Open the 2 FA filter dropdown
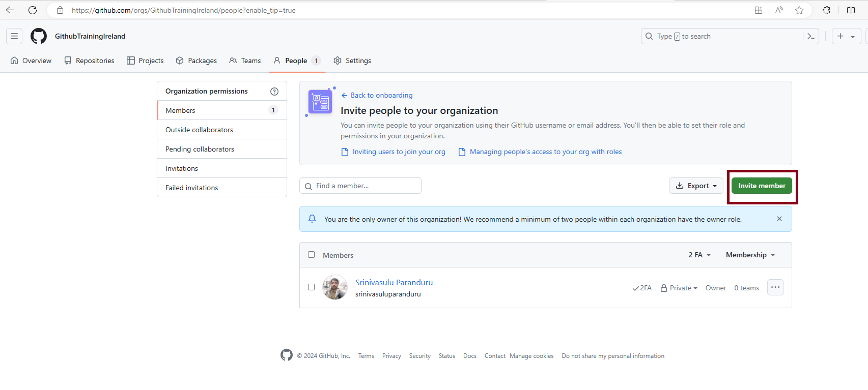 coord(699,255)
